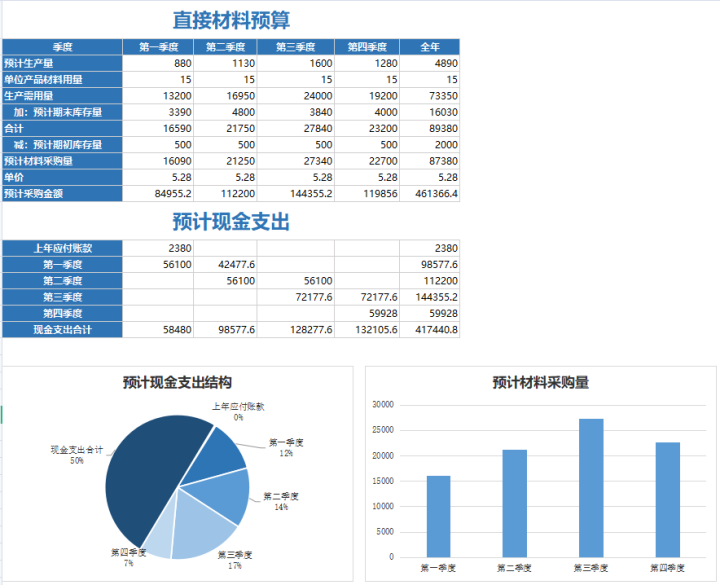Click the 第三季度 column header in budget table

coord(296,47)
